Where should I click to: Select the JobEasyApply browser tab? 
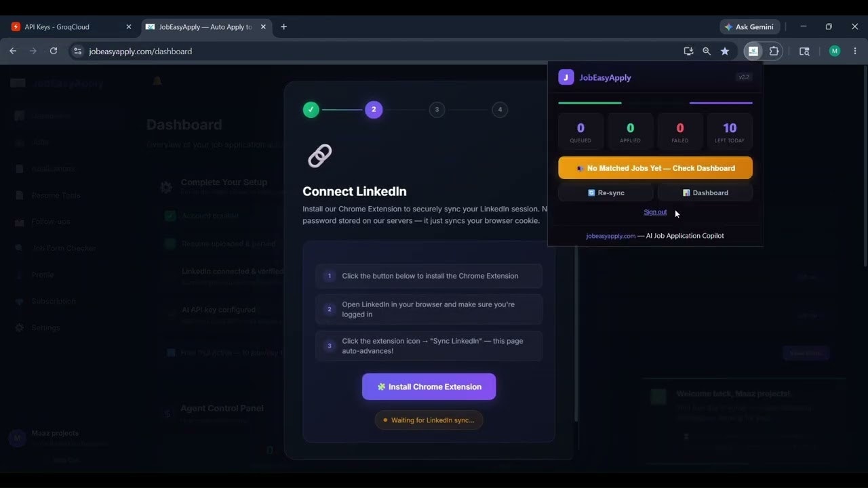coord(206,27)
